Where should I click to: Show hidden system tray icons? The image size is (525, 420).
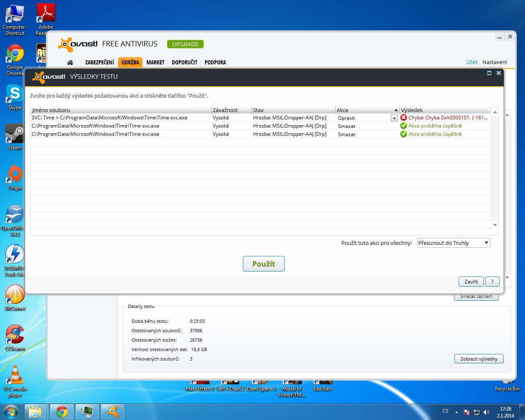coord(457,412)
